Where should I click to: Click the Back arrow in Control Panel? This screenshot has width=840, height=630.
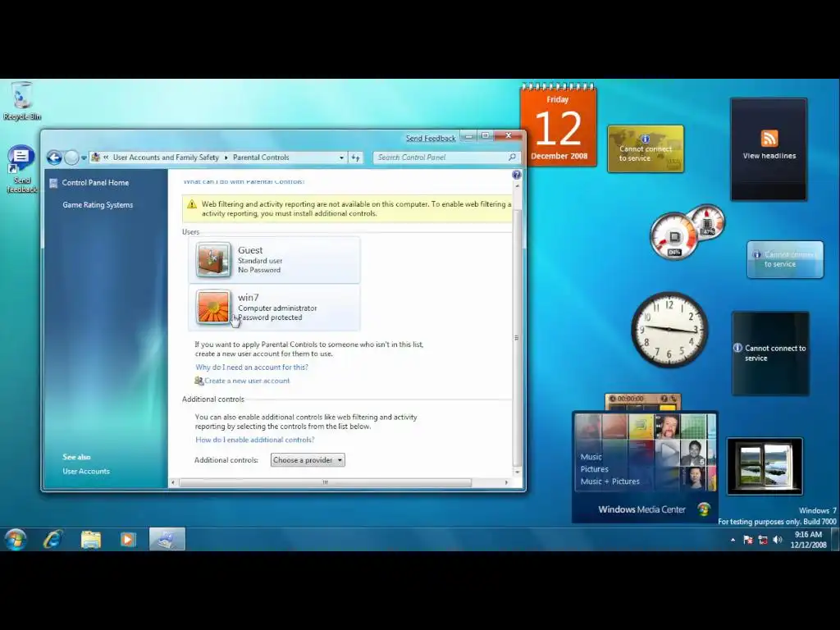tap(54, 157)
